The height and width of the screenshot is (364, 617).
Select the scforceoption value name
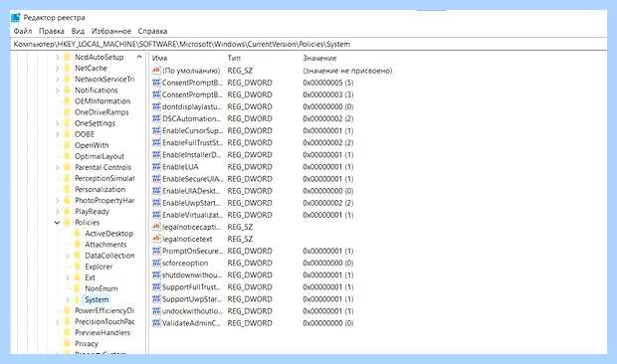tap(185, 263)
